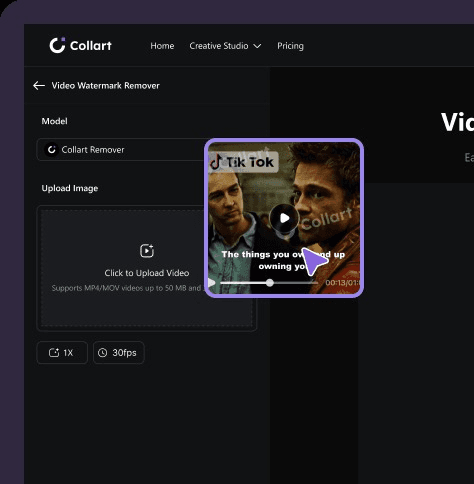
Task: Select the 1X upscale button
Action: [x=62, y=353]
